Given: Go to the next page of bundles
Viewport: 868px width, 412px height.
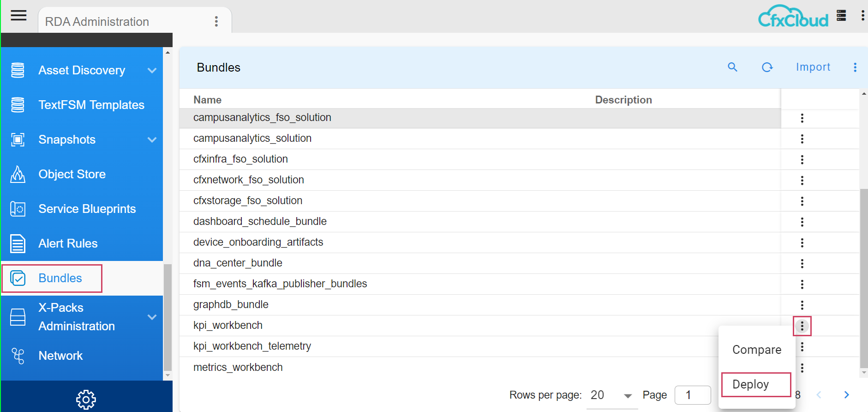Looking at the screenshot, I should (846, 395).
